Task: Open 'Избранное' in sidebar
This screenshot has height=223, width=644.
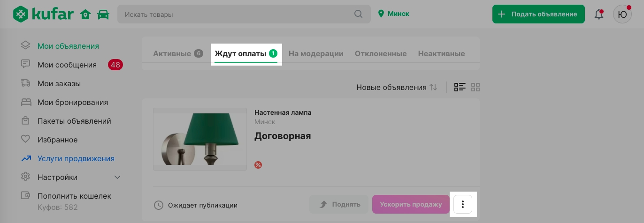Action: (x=58, y=140)
